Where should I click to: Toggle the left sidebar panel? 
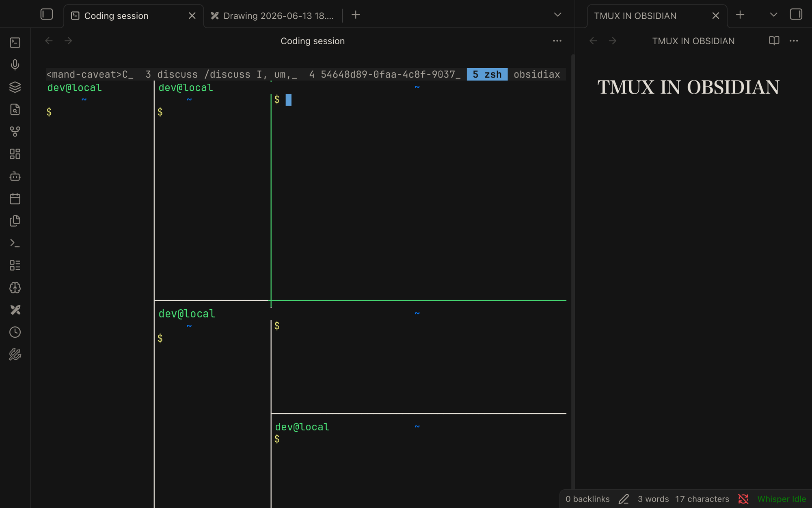(x=47, y=15)
